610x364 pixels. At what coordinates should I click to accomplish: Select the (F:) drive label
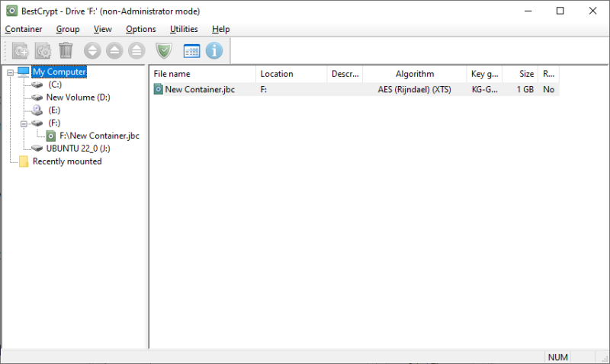[x=54, y=123]
